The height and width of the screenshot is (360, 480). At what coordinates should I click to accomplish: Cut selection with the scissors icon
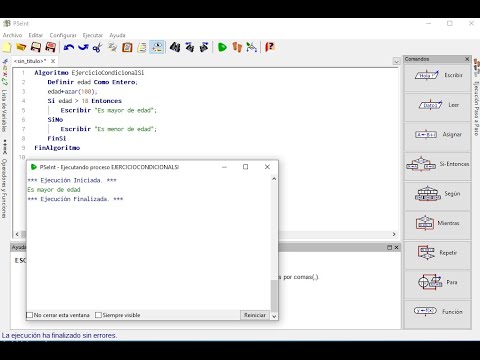click(x=97, y=47)
